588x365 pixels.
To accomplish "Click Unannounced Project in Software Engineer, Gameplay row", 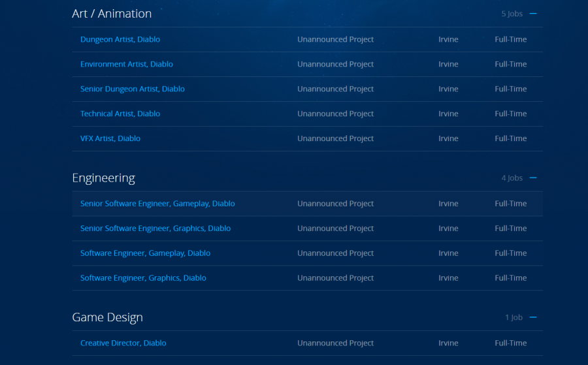I will click(335, 253).
